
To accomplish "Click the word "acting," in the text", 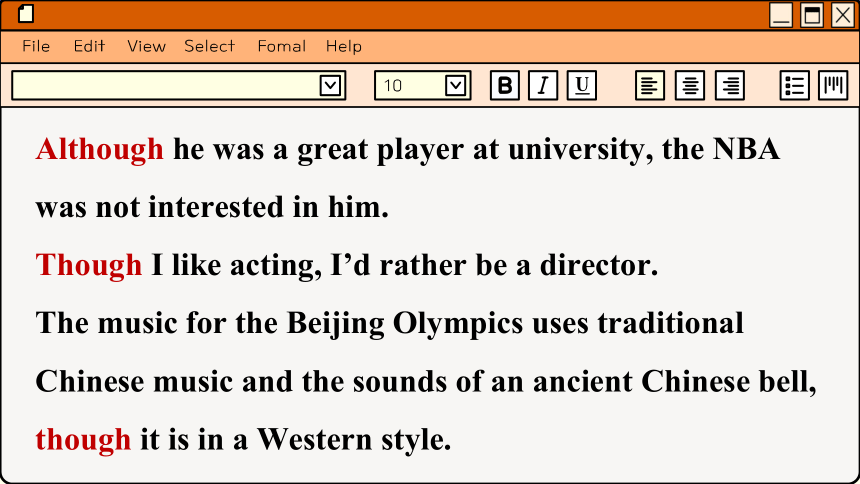I will [276, 265].
